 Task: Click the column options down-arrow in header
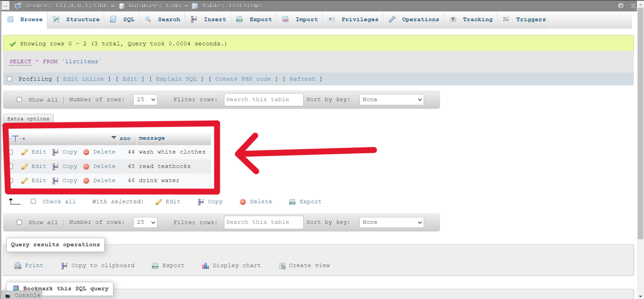coord(114,137)
